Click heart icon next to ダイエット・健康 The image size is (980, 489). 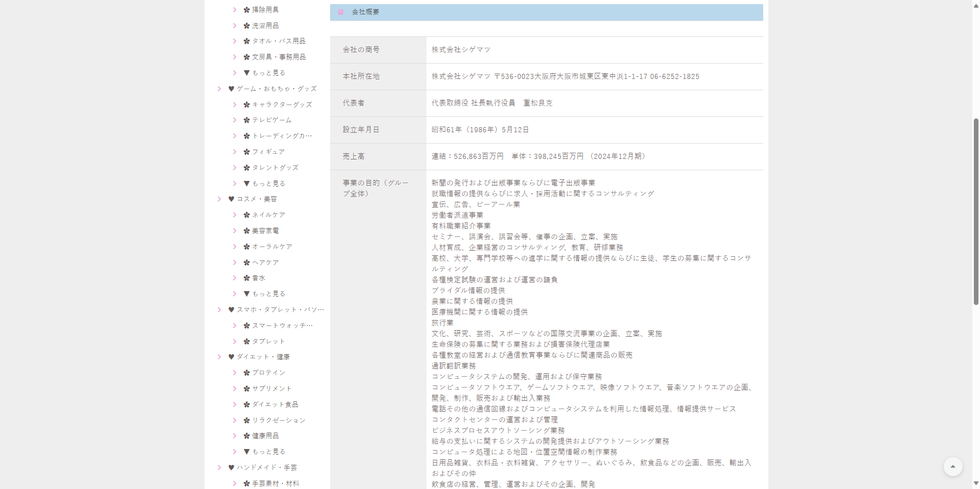click(x=231, y=357)
